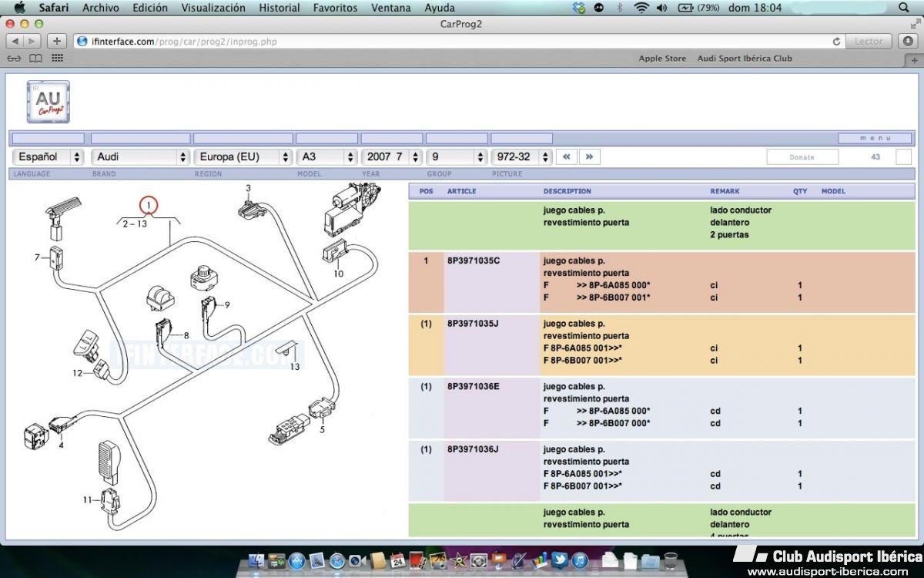Go to the previous picture with «
This screenshot has width=924, height=578.
566,156
